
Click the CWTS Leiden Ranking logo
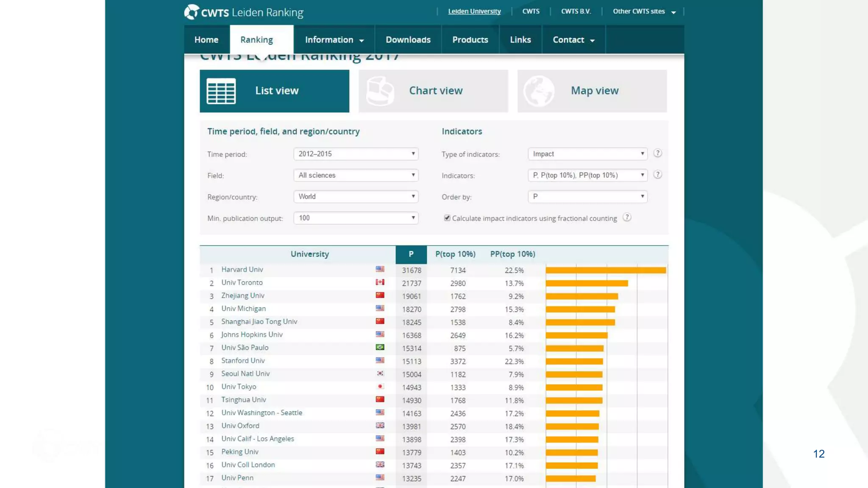point(244,12)
